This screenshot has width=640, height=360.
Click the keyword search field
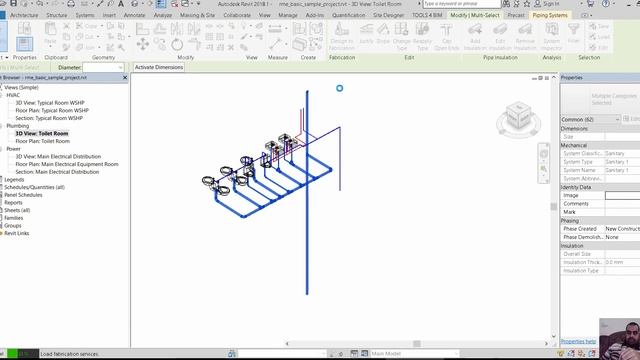(x=462, y=4)
